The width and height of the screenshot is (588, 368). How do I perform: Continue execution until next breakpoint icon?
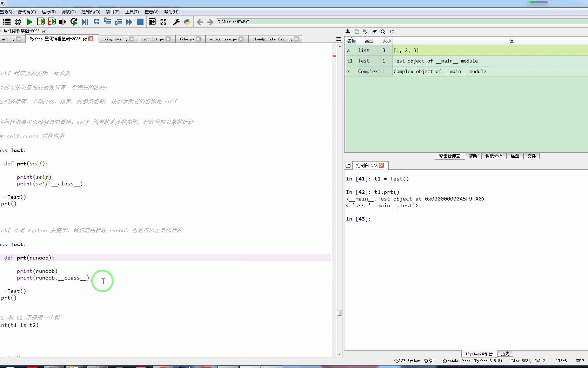[129, 22]
